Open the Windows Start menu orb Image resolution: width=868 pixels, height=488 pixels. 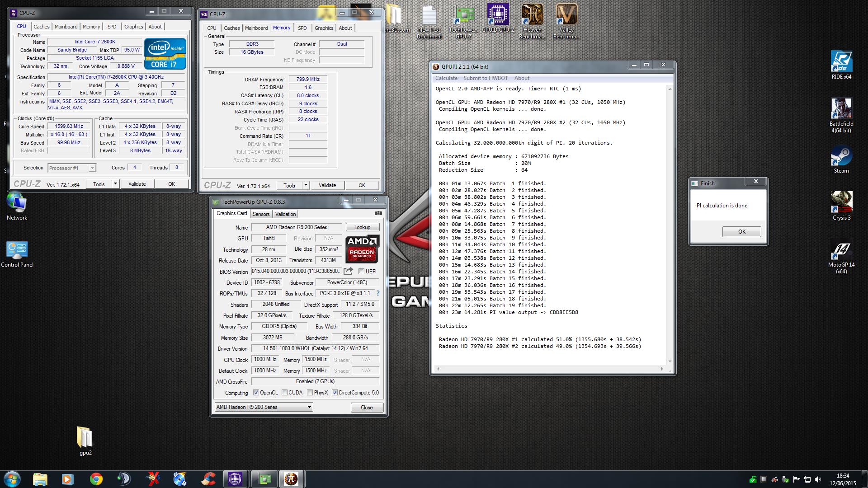pyautogui.click(x=12, y=479)
